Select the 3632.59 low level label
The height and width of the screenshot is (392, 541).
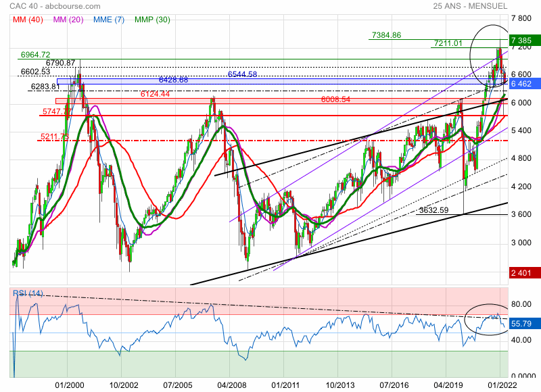coord(433,210)
